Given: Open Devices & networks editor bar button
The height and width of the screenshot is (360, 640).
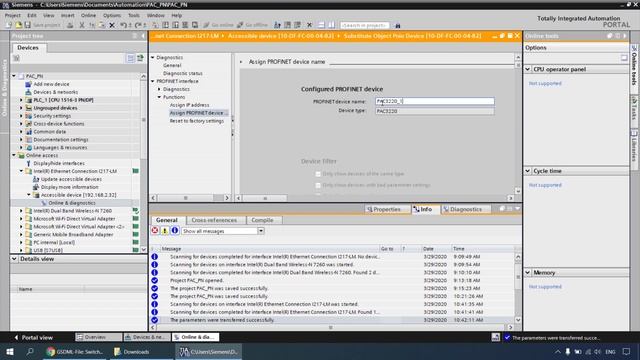Looking at the screenshot, I should [x=147, y=337].
